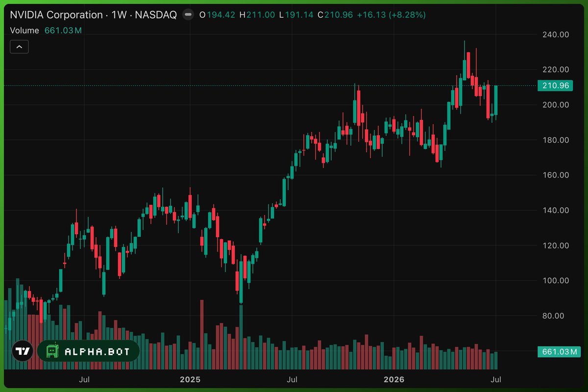Collapse the indicator legend chevron button
This screenshot has width=588, height=392.
point(19,47)
